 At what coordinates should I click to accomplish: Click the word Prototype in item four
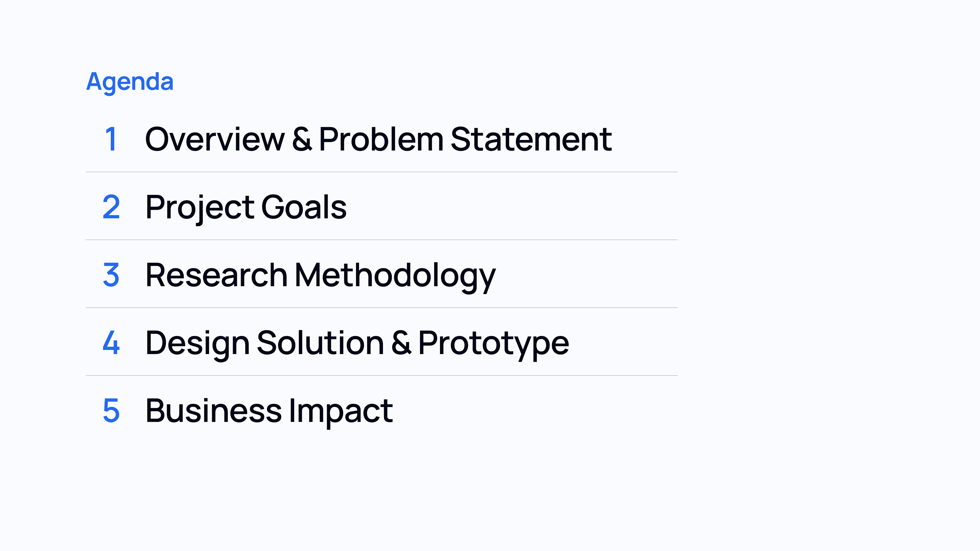493,343
